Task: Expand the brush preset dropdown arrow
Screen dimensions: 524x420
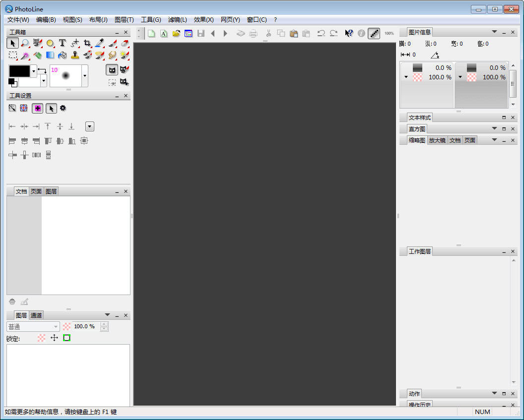Action: (x=85, y=76)
